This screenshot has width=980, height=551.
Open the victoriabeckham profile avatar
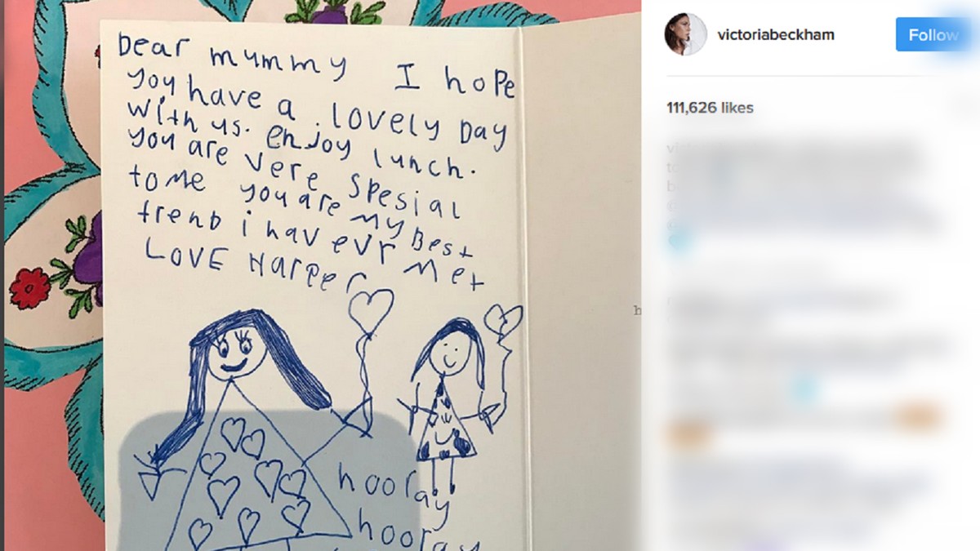686,34
